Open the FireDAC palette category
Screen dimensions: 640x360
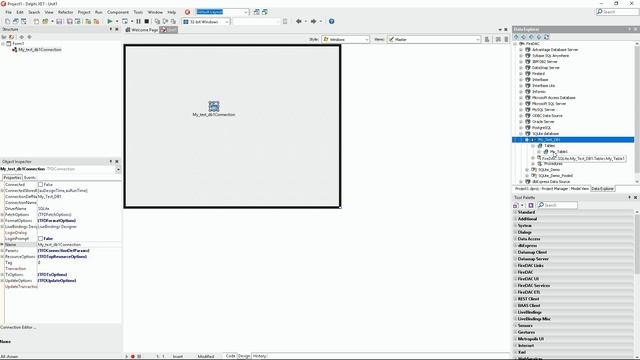coord(525,272)
